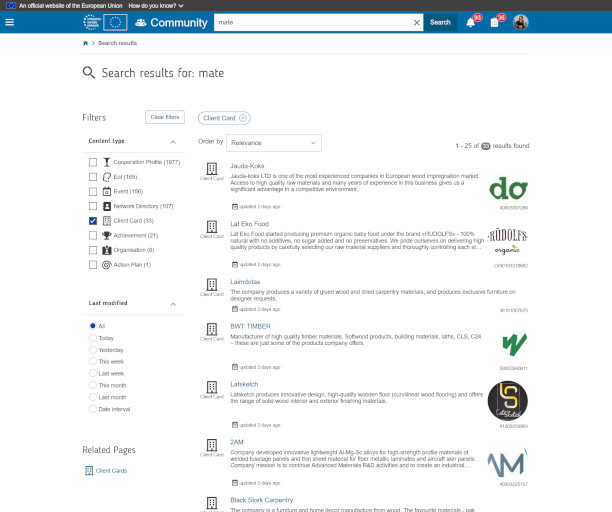Select the This month radio option
This screenshot has width=612, height=512.
click(93, 385)
